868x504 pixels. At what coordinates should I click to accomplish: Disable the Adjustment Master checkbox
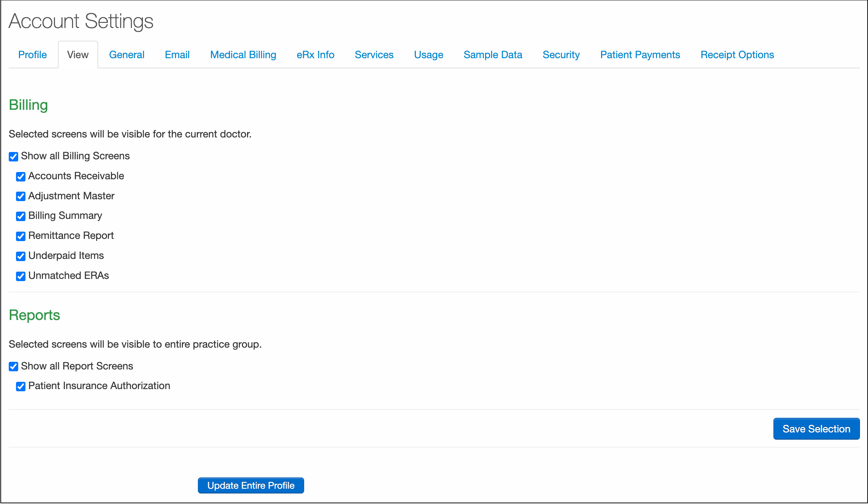[x=21, y=197]
